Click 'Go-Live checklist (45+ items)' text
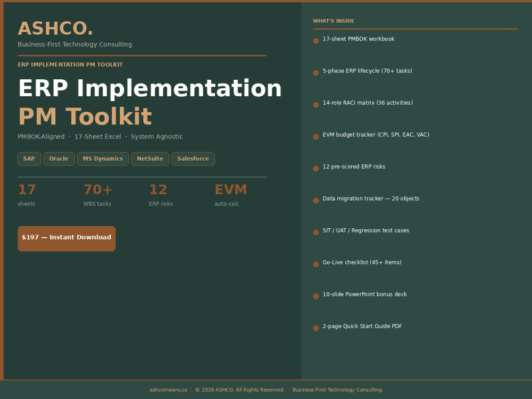 tap(362, 262)
